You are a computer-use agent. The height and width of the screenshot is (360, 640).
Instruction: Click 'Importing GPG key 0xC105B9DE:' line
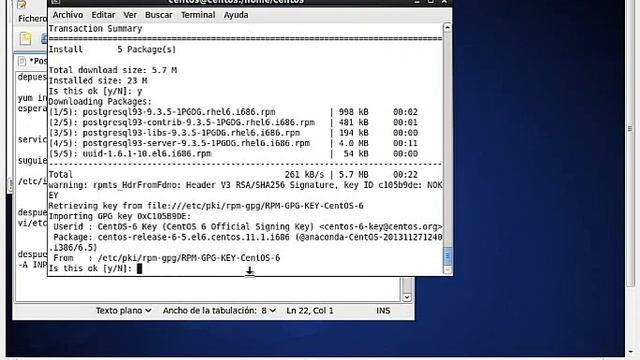tap(120, 216)
